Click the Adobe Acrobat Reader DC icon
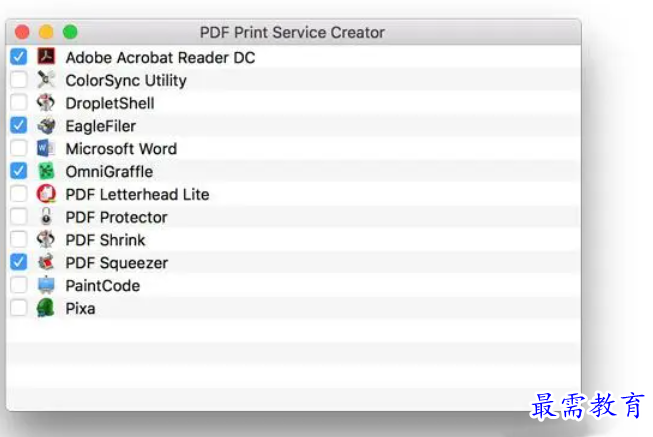Image resolution: width=653 pixels, height=437 pixels. coord(46,56)
